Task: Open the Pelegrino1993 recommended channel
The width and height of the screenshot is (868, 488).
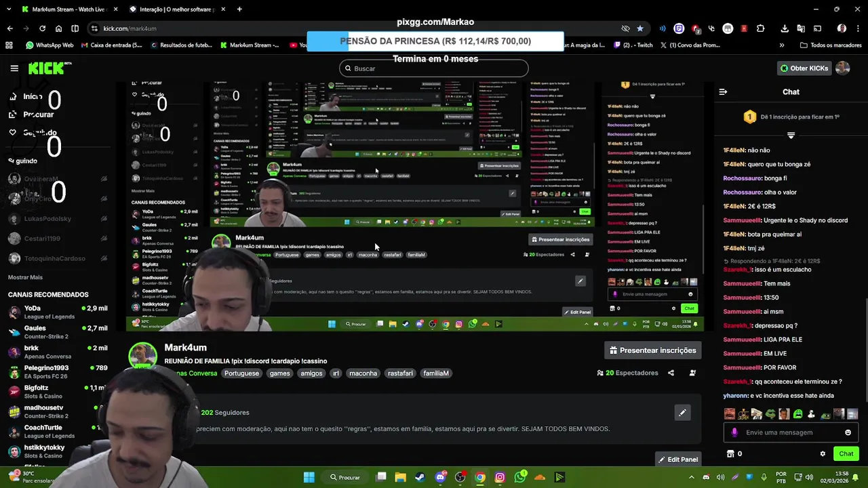Action: tap(57, 371)
